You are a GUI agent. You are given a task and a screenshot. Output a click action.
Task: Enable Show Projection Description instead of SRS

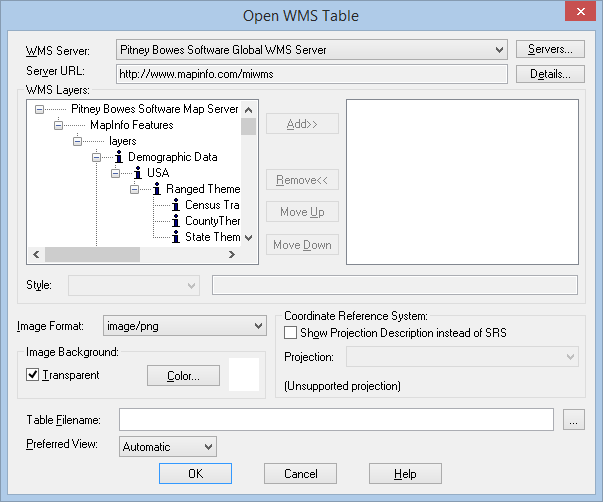tap(290, 332)
